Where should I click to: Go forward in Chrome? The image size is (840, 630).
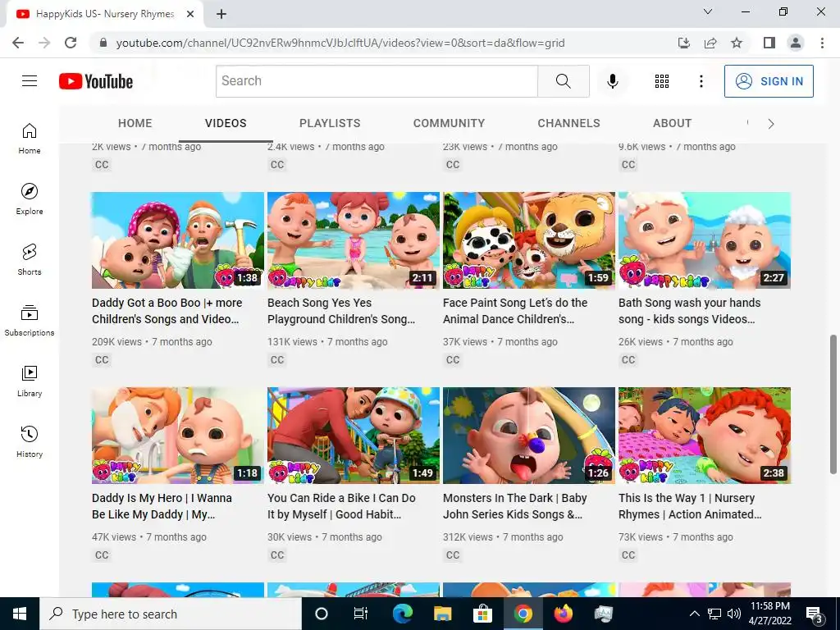point(44,43)
